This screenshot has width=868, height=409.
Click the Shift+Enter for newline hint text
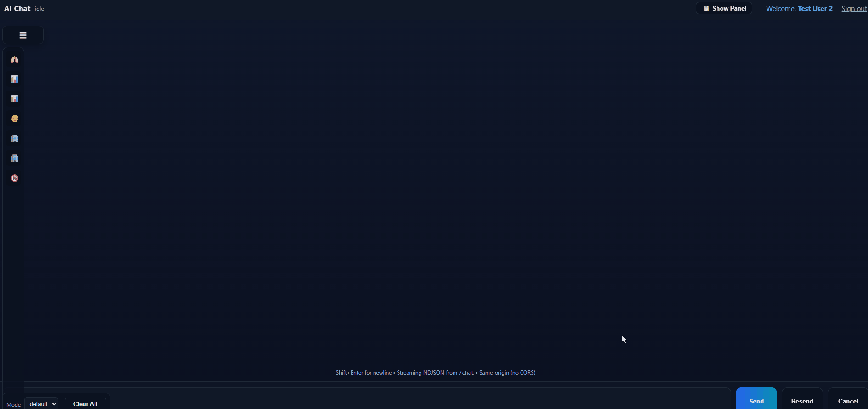click(364, 373)
